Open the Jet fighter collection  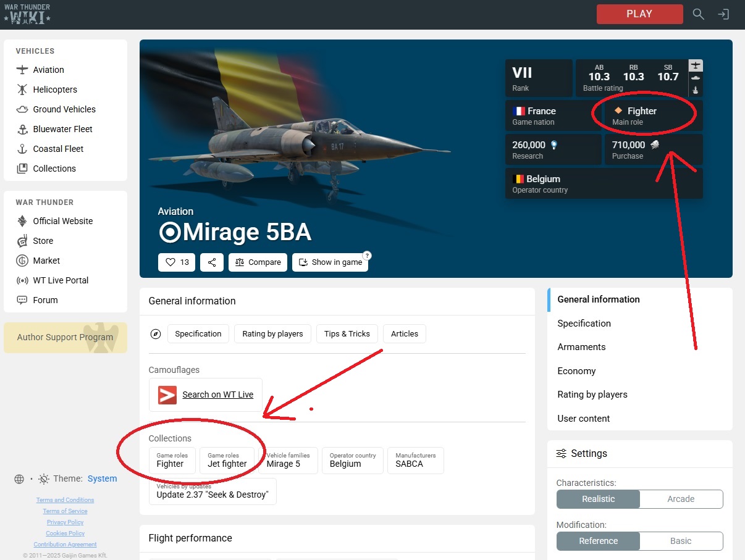[227, 461]
